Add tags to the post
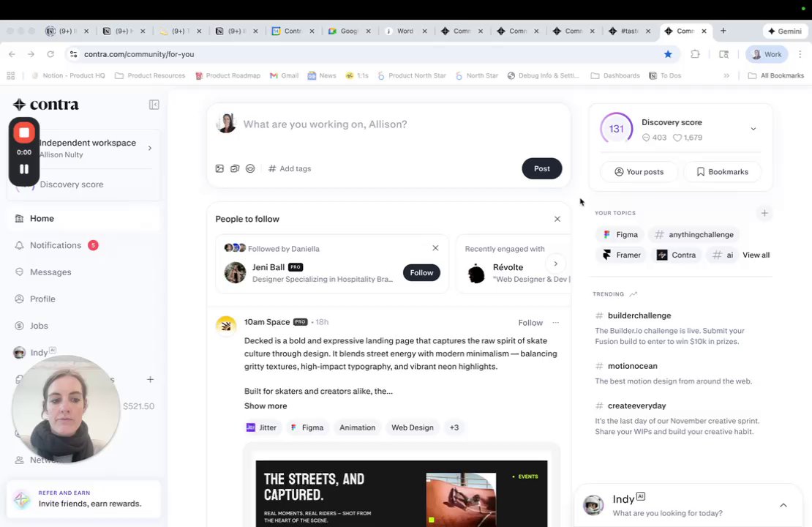 (290, 168)
